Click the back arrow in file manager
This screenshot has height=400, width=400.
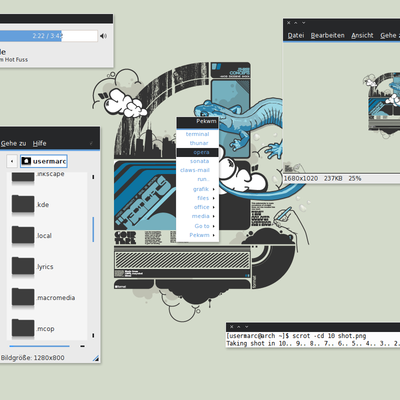pyautogui.click(x=12, y=161)
